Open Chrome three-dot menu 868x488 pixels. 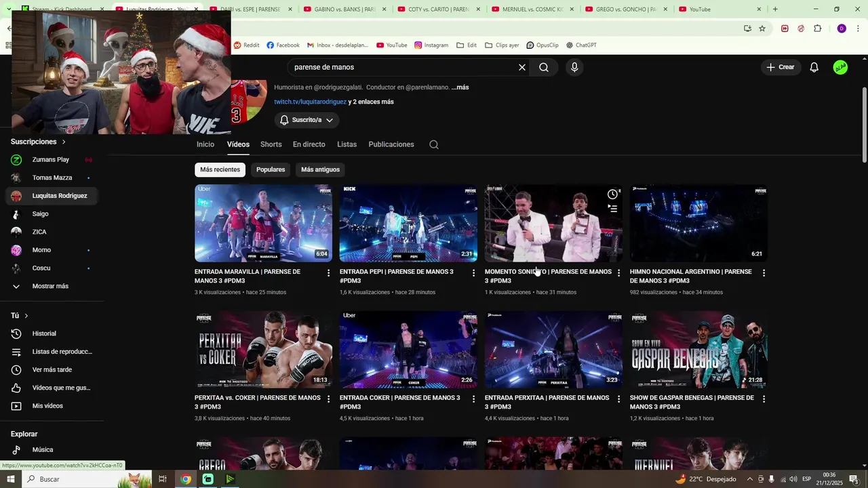click(858, 28)
